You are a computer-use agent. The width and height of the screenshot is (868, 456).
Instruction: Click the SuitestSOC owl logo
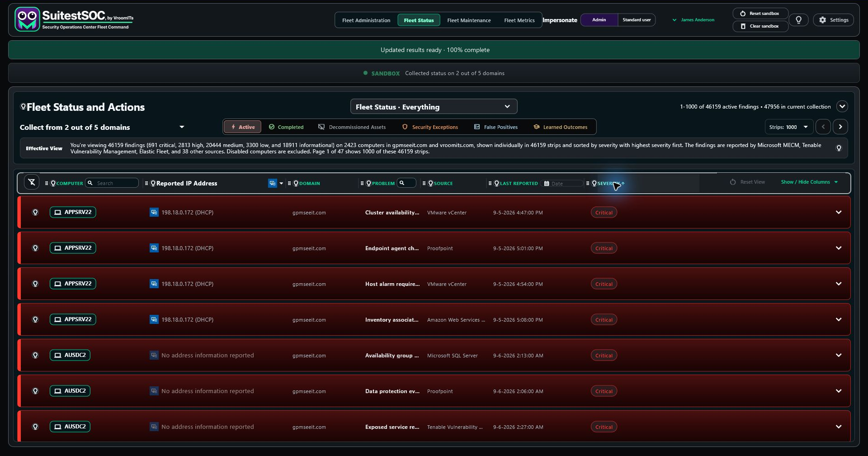tap(27, 19)
